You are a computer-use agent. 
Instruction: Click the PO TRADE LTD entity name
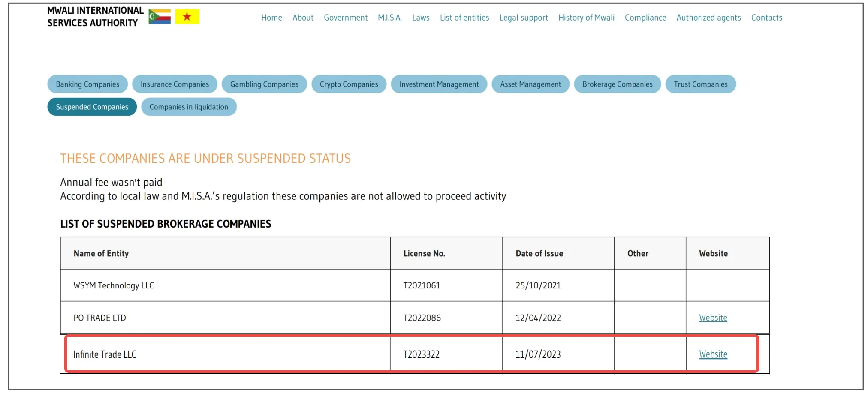click(x=99, y=318)
